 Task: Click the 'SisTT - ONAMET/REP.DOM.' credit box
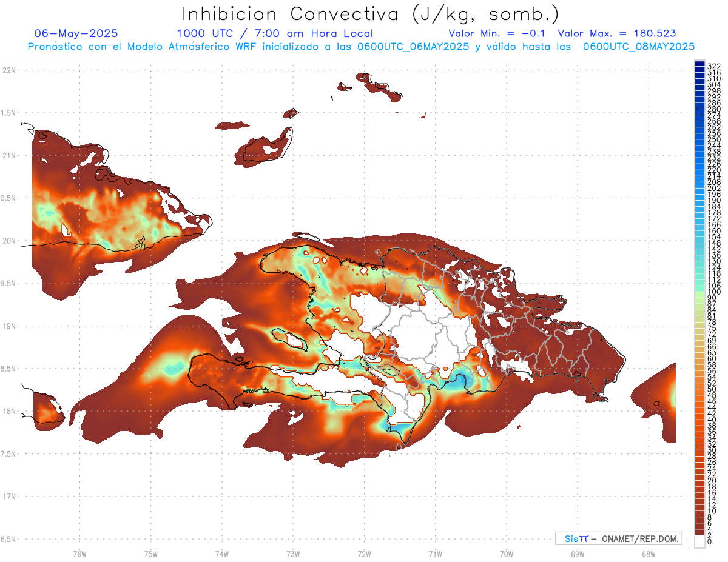pos(618,538)
